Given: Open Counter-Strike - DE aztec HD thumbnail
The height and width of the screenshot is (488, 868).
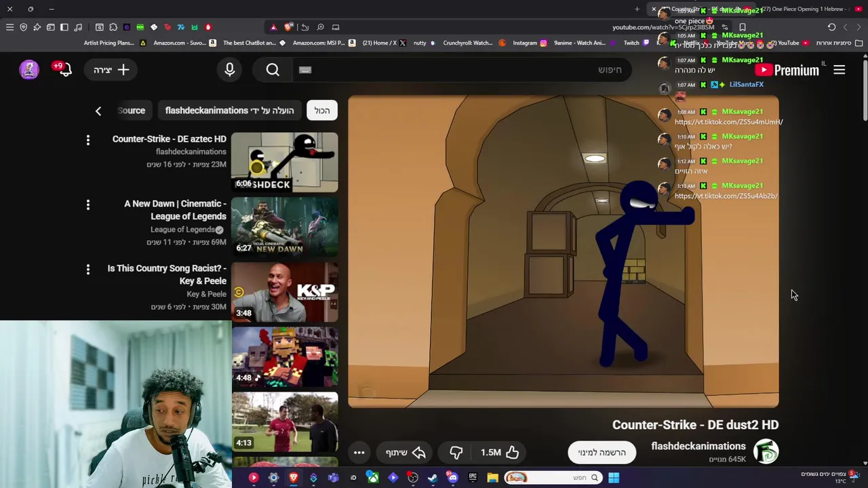Looking at the screenshot, I should 285,163.
